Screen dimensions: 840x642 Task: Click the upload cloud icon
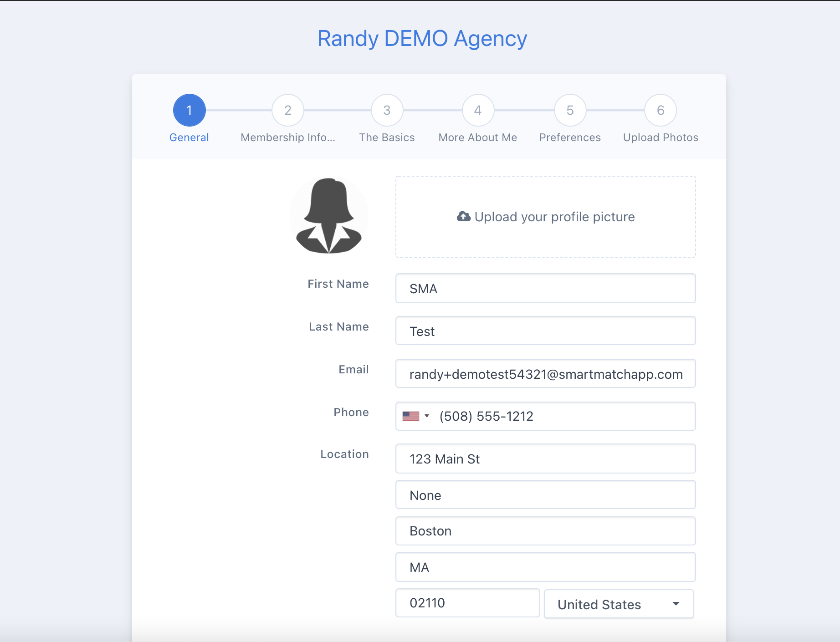(463, 217)
